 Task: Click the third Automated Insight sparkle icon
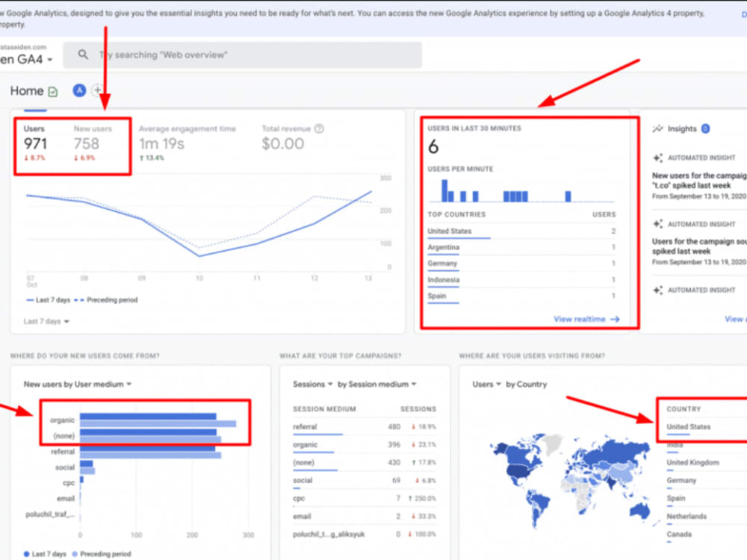click(x=657, y=290)
